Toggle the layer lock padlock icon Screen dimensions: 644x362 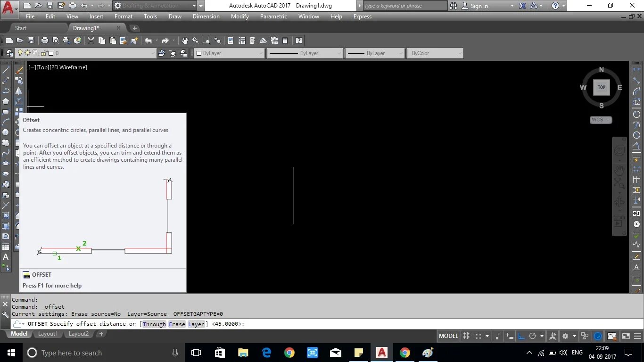pos(43,53)
